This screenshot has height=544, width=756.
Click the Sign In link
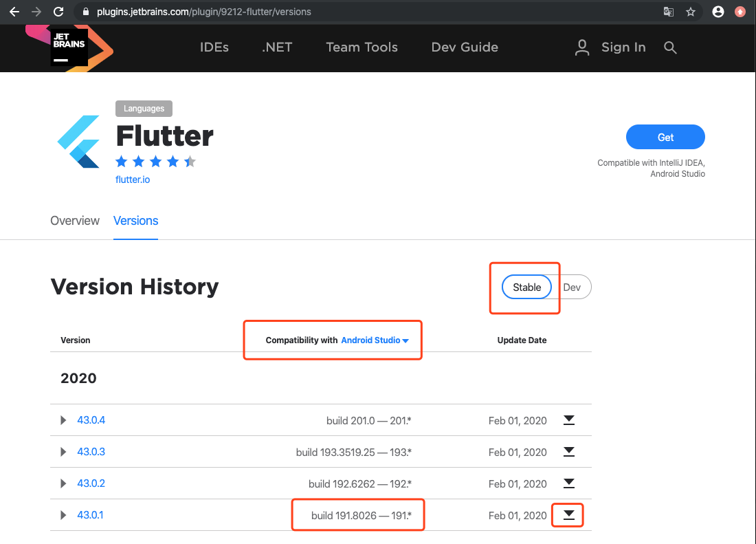[623, 47]
